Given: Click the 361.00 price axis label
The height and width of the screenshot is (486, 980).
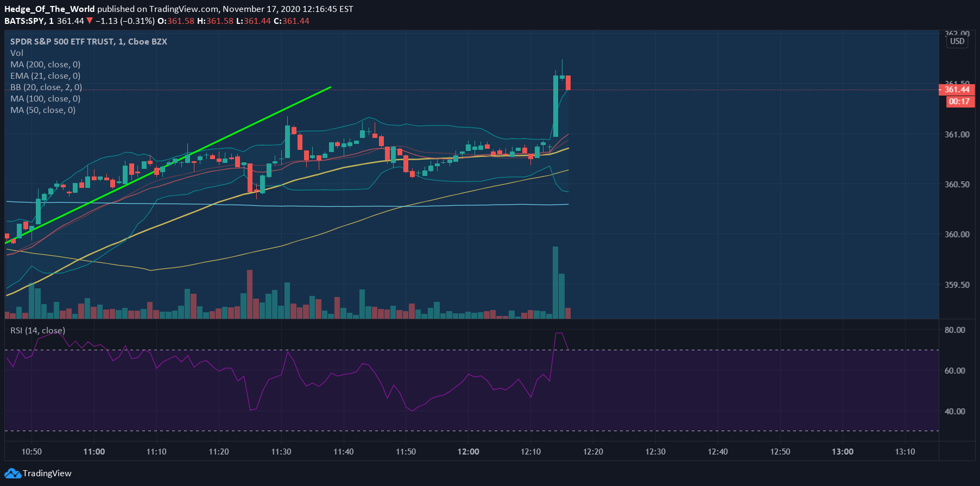Looking at the screenshot, I should pyautogui.click(x=957, y=135).
